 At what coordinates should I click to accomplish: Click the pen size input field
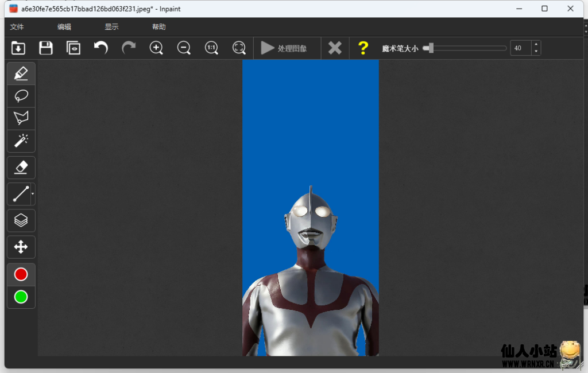(x=520, y=48)
